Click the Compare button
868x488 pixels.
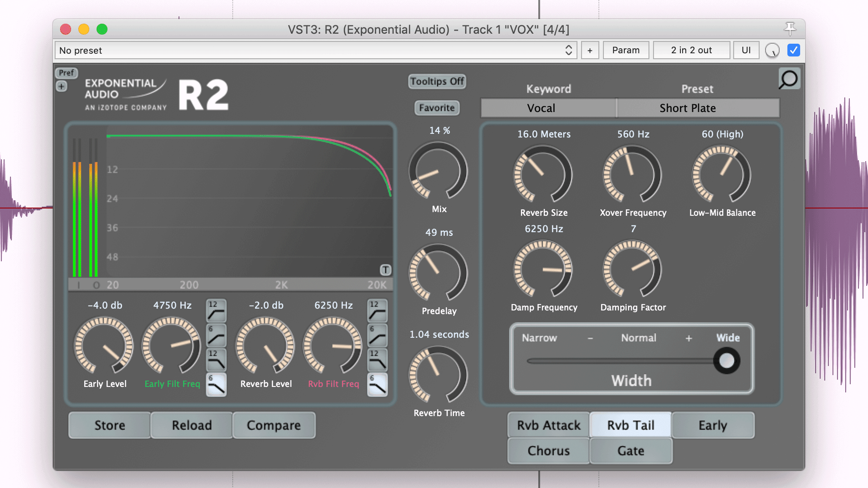point(274,425)
